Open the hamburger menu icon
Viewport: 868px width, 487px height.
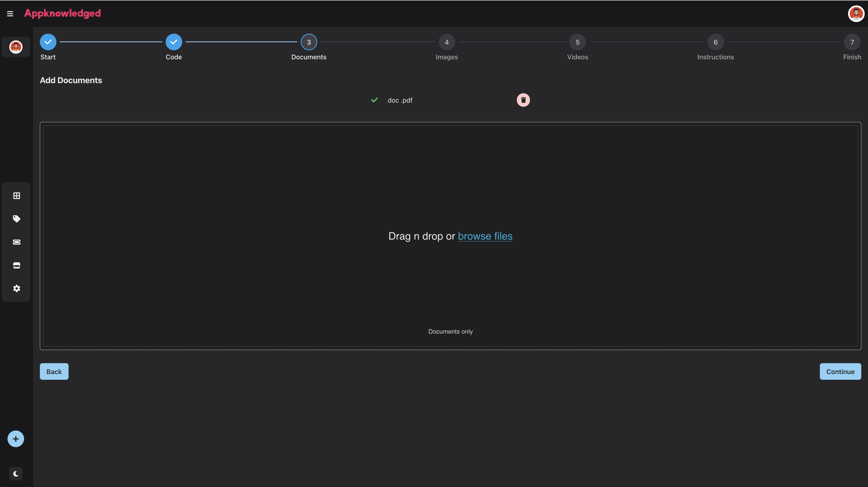click(x=10, y=14)
